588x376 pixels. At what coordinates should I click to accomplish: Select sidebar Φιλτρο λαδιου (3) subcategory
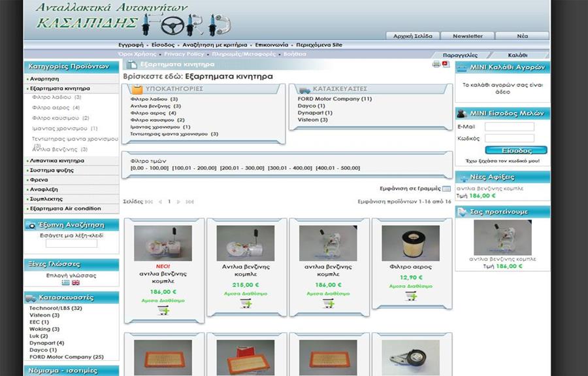click(57, 97)
